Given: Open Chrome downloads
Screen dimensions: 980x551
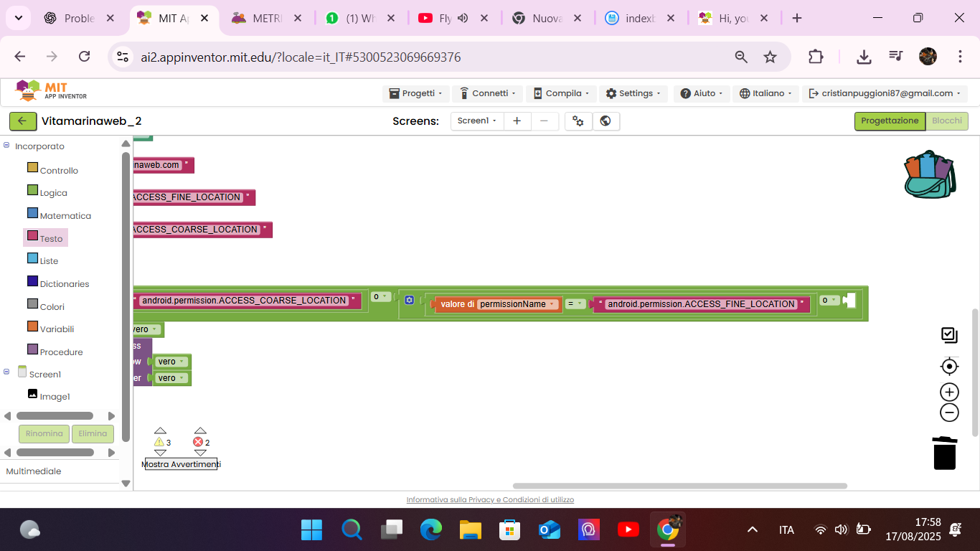Looking at the screenshot, I should point(864,57).
